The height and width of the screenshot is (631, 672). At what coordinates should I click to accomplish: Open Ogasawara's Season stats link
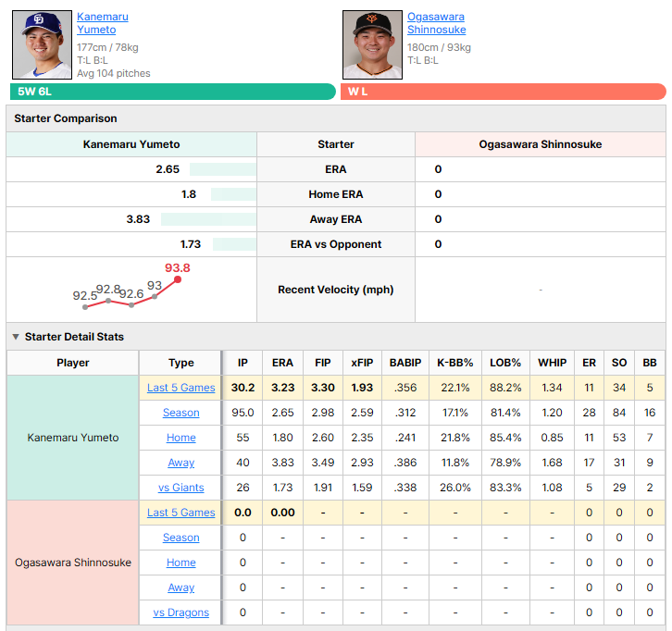pos(180,538)
